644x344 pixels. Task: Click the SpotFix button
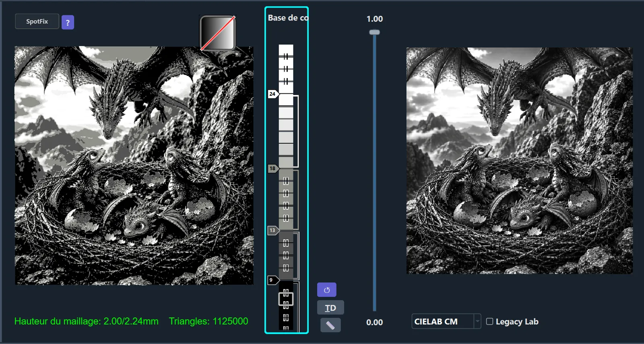(x=37, y=21)
